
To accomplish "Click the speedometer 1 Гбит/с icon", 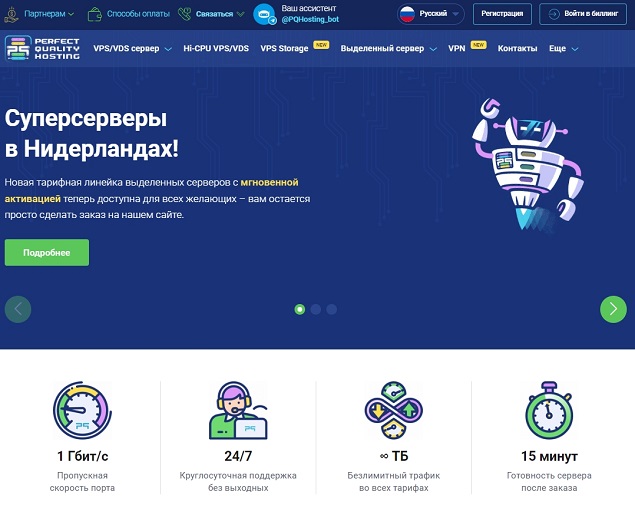I will point(82,410).
